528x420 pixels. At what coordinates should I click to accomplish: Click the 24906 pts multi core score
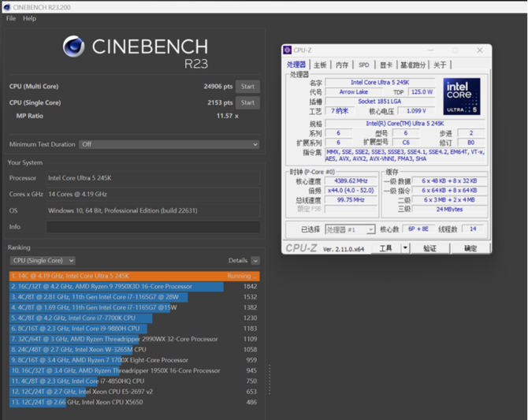(218, 87)
